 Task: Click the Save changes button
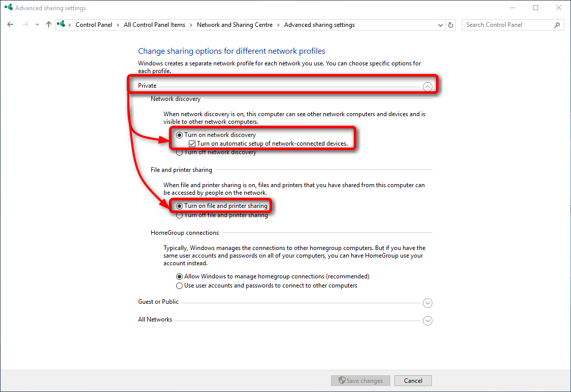tap(360, 380)
